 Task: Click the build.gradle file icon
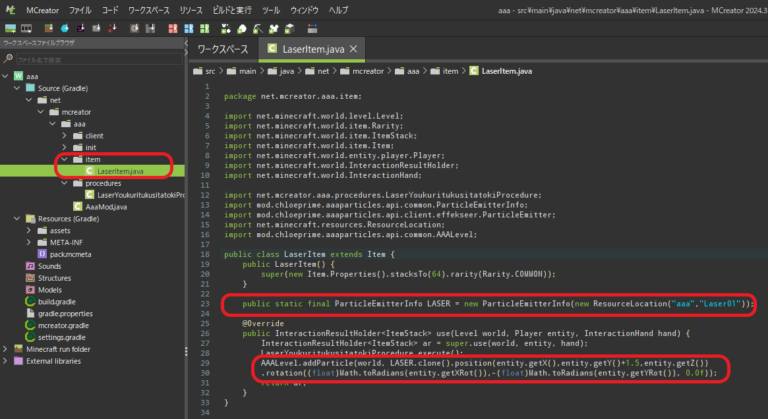click(x=29, y=301)
